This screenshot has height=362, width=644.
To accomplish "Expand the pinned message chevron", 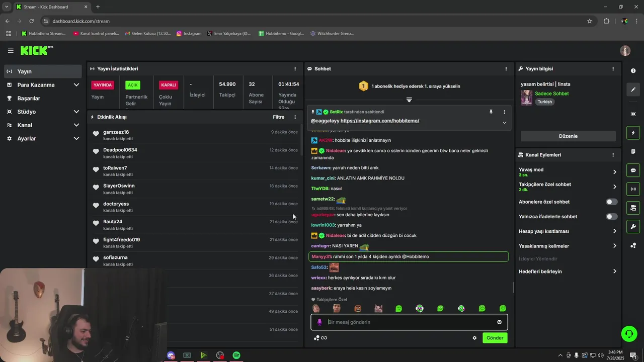I will pos(504,123).
